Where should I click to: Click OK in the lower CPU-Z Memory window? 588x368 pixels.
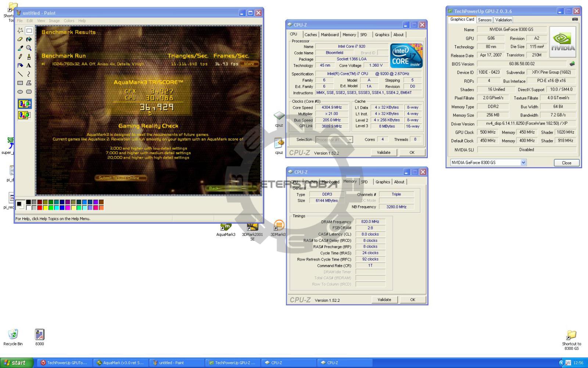point(413,300)
